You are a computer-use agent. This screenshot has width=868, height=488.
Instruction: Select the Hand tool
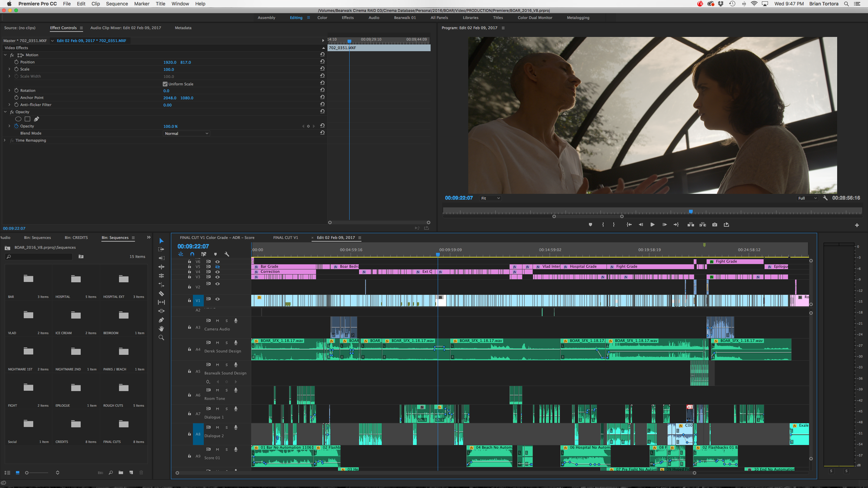[x=161, y=329]
